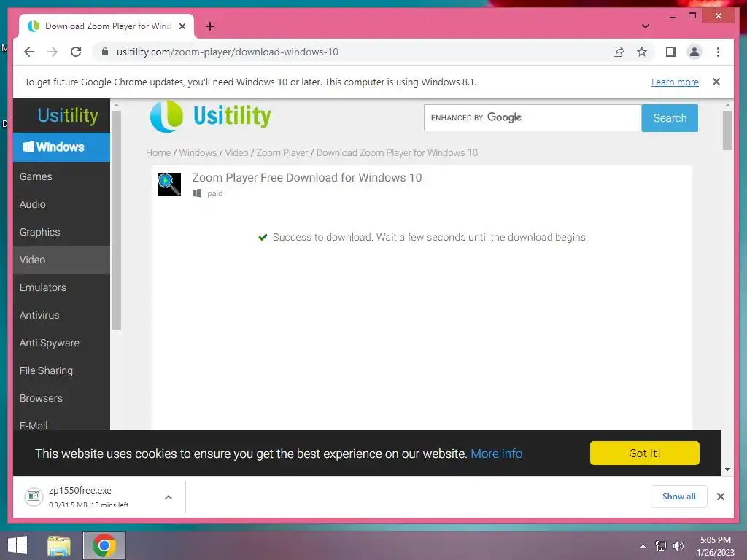Open a new tab with plus button
The width and height of the screenshot is (747, 560).
210,26
